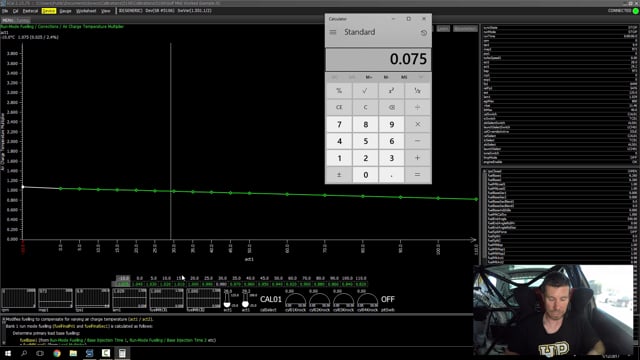Click the 9 key on Calculator

[391, 124]
